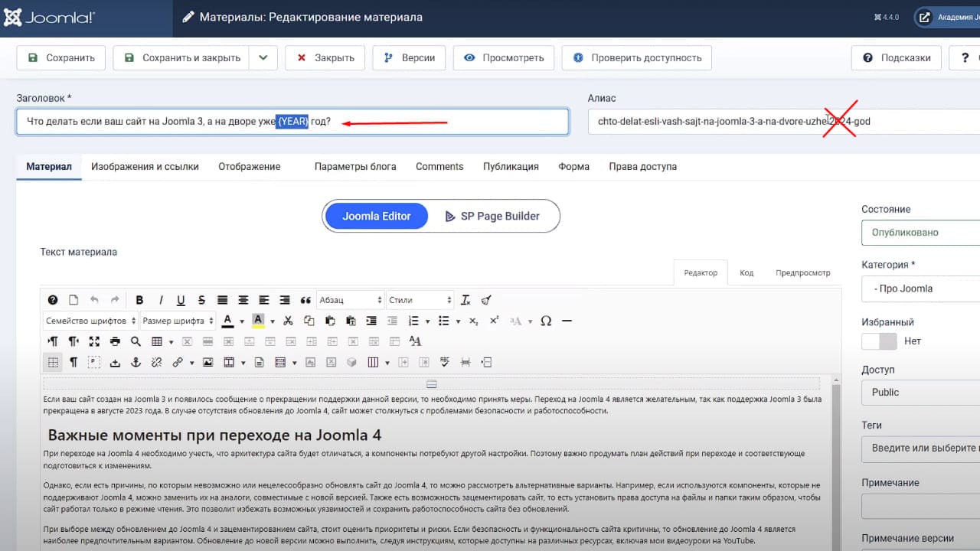The image size is (980, 551).
Task: Expand the Сохранить и закрыть arrow menu
Action: click(263, 57)
